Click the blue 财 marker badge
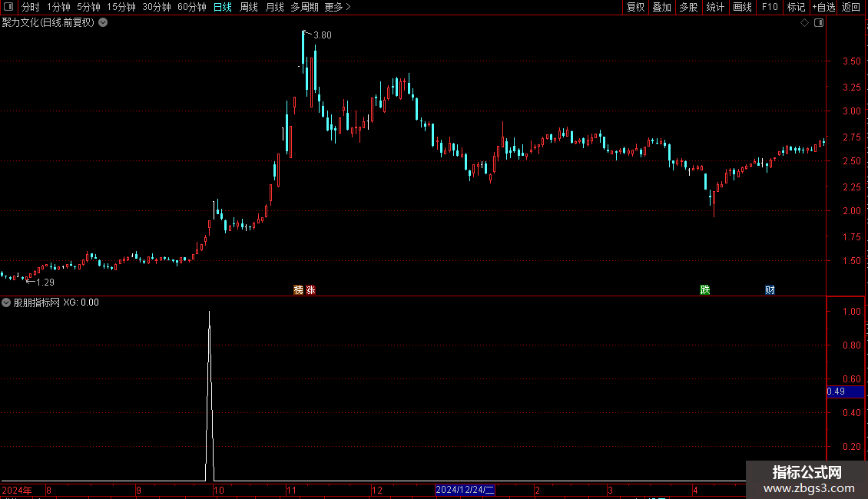 (x=770, y=290)
